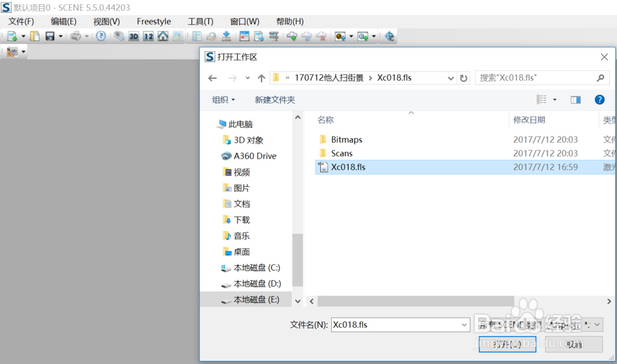Click the 取消 button

574,344
